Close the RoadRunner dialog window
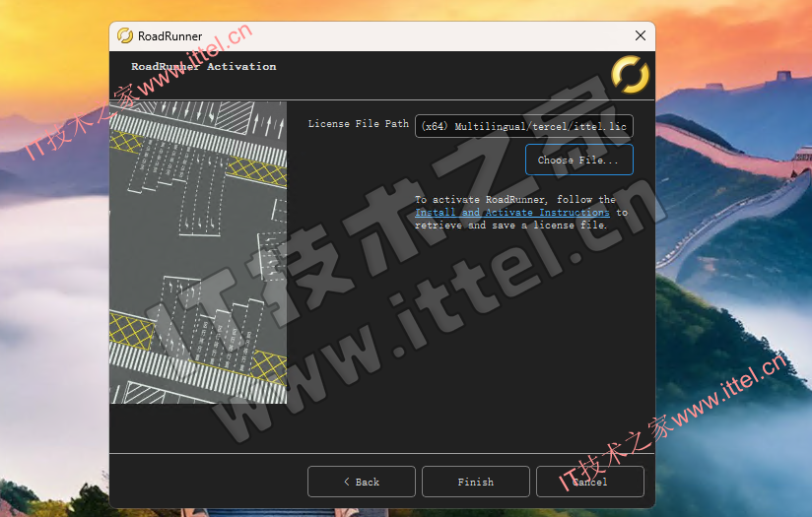This screenshot has height=517, width=812. (641, 35)
